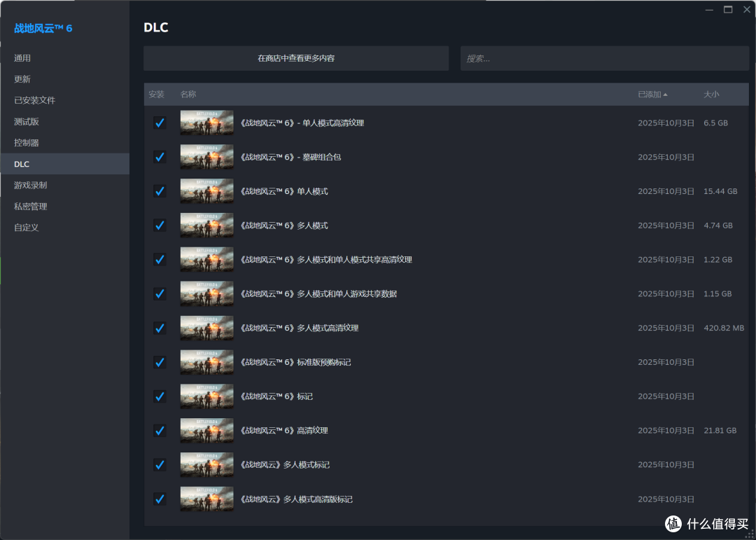Toggle install checkbox for 《战地风云™ 6》多人模式
The image size is (756, 540).
[160, 226]
